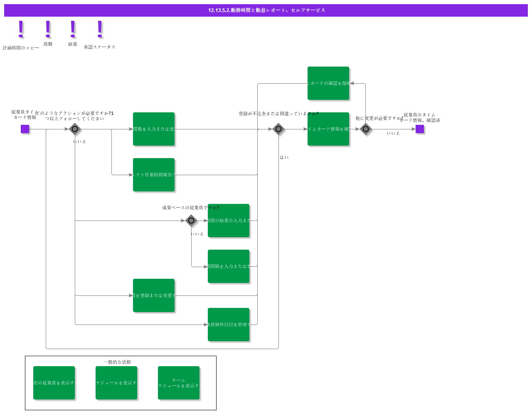Click the purple diagram title banner
The image size is (532, 414).
(266, 10)
